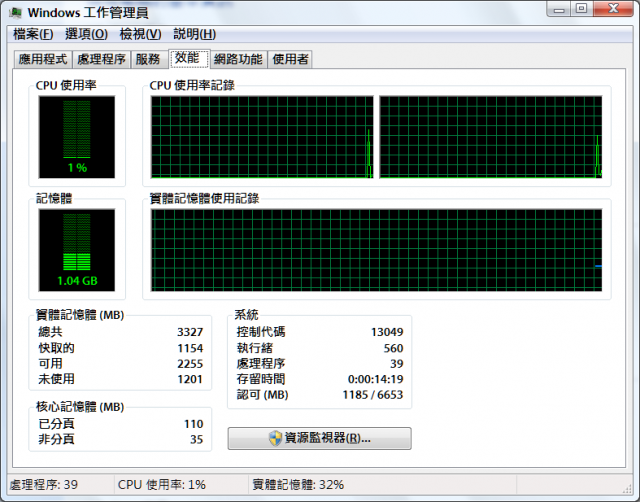
Task: Click the Task Manager title bar icon
Action: 16,13
